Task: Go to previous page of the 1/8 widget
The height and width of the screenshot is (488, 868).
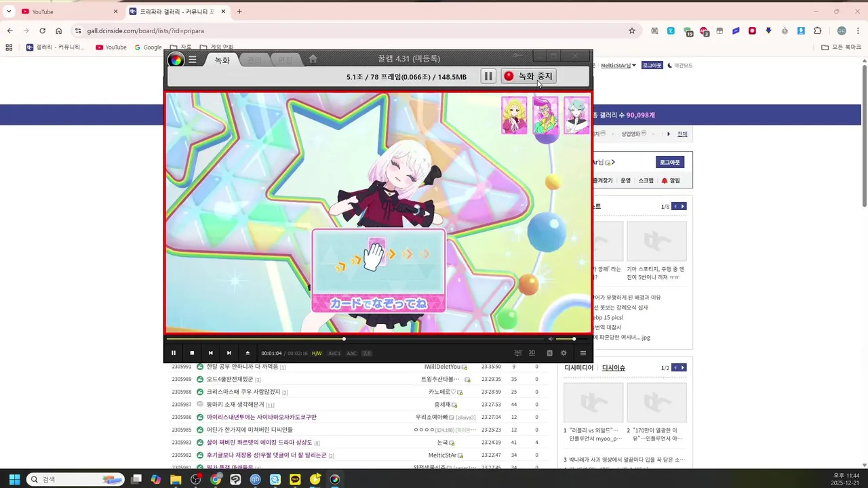Action: 675,206
